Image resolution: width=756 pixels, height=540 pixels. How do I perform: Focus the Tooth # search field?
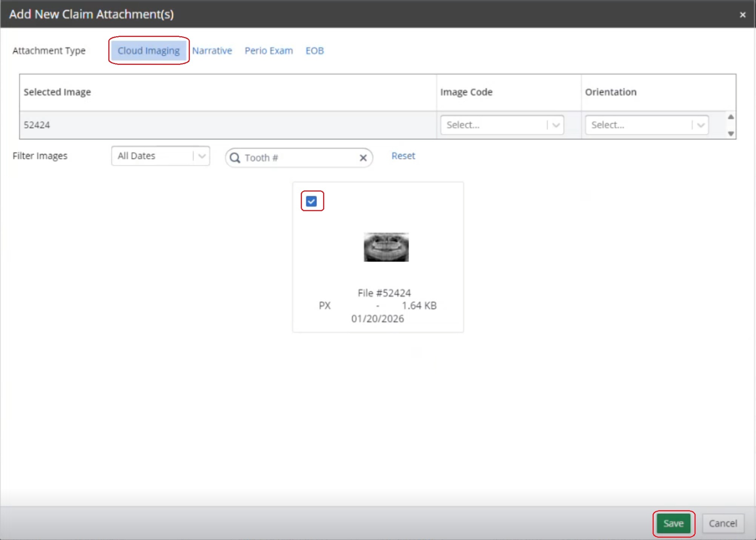[x=298, y=158]
